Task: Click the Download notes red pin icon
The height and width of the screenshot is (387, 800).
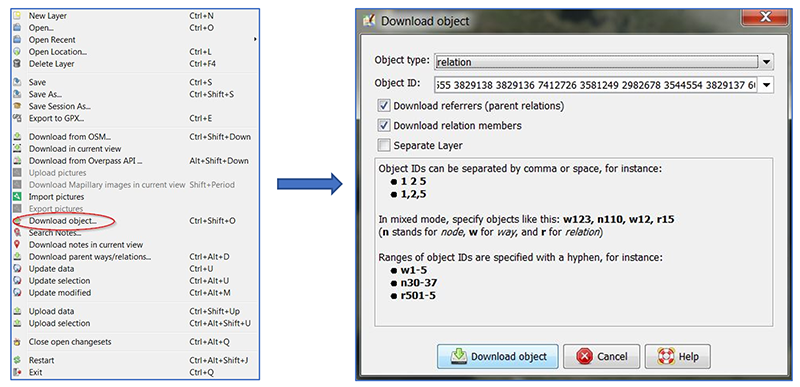Action: coord(17,245)
